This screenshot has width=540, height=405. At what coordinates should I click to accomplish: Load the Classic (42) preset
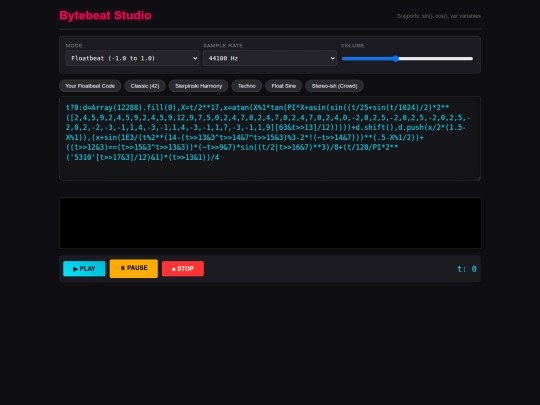(145, 86)
